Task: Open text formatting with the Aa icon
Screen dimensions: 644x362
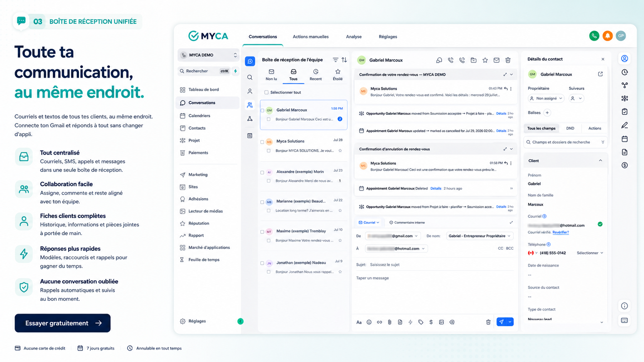Action: (x=359, y=322)
